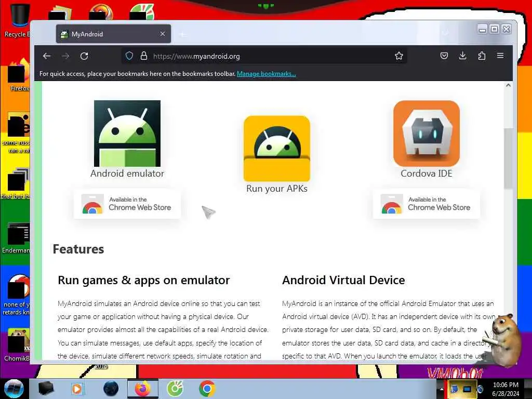
Task: Click the Run games & apps on emulator heading
Action: (144, 280)
